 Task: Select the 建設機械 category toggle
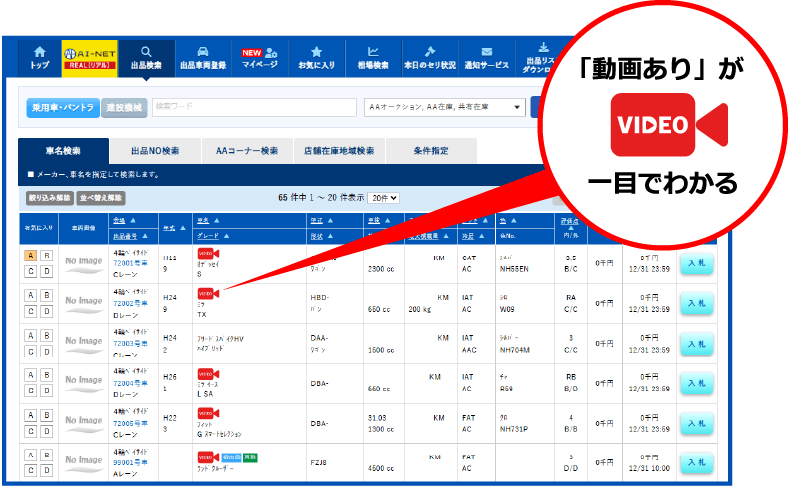pos(123,107)
